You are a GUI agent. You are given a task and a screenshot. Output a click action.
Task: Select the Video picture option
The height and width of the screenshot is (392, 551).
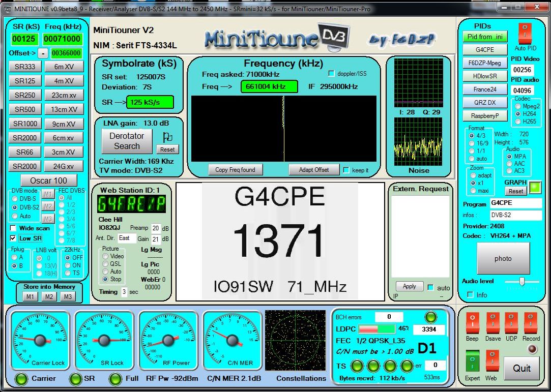pos(105,256)
